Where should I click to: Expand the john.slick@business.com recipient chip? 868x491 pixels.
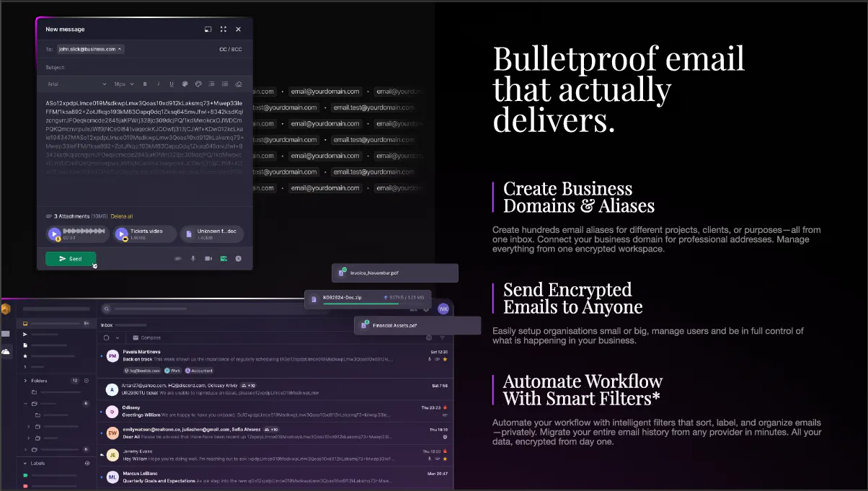[x=90, y=49]
